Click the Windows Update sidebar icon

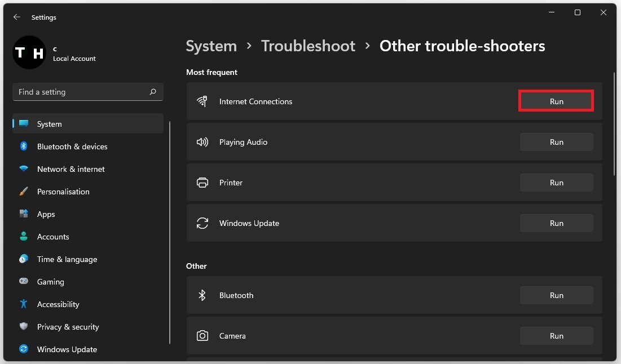(24, 349)
